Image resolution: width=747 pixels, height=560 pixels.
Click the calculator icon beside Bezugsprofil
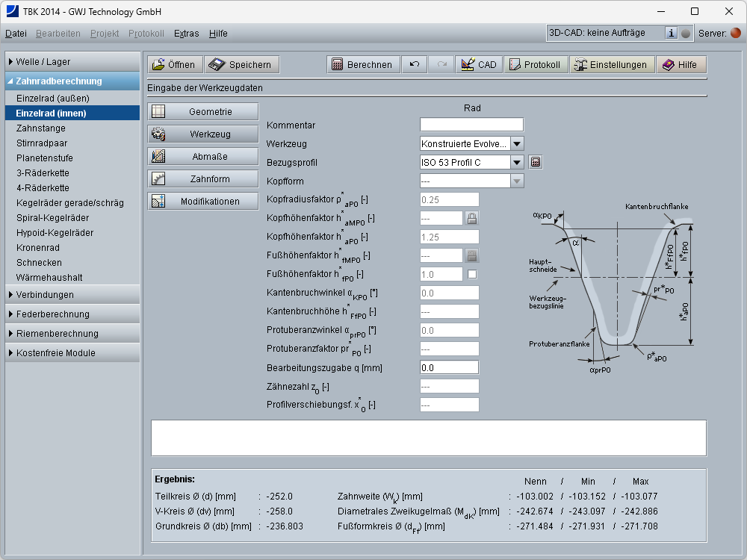pyautogui.click(x=536, y=162)
